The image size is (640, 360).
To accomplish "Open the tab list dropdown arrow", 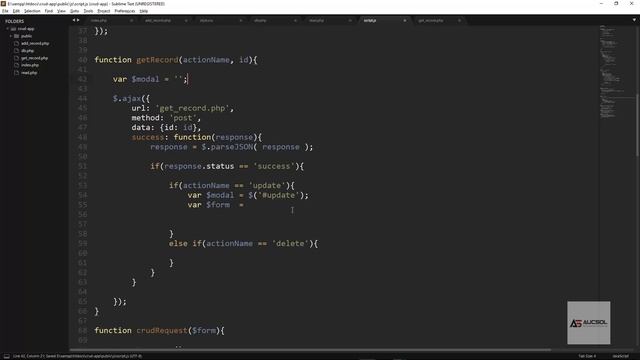I will coord(634,20).
